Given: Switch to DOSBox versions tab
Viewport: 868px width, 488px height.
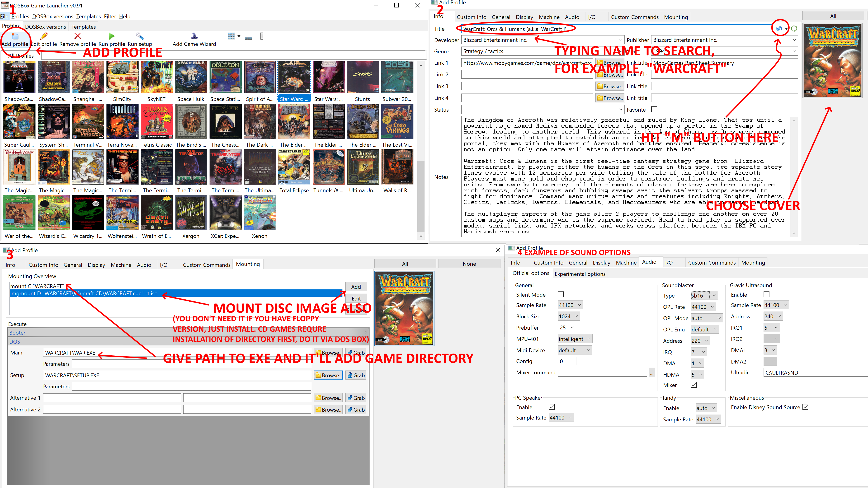Looking at the screenshot, I should [45, 27].
